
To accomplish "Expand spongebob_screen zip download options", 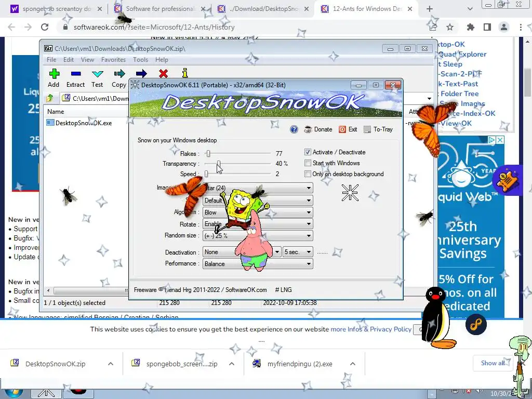I will [x=232, y=364].
